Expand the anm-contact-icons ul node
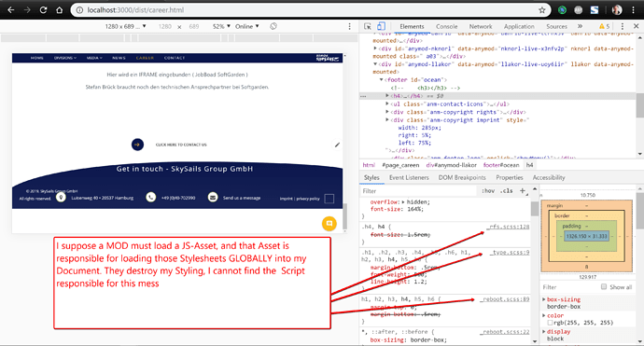Viewport: 644px width, 346px height. (387, 104)
